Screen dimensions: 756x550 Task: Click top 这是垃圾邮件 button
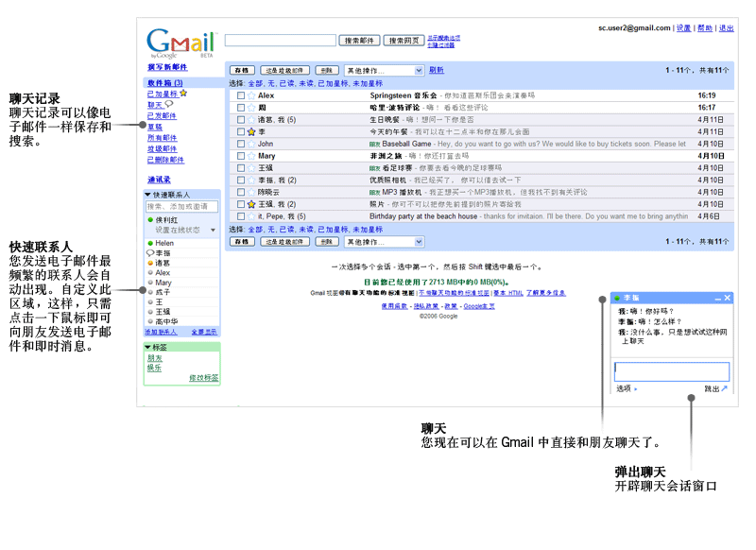tap(285, 70)
